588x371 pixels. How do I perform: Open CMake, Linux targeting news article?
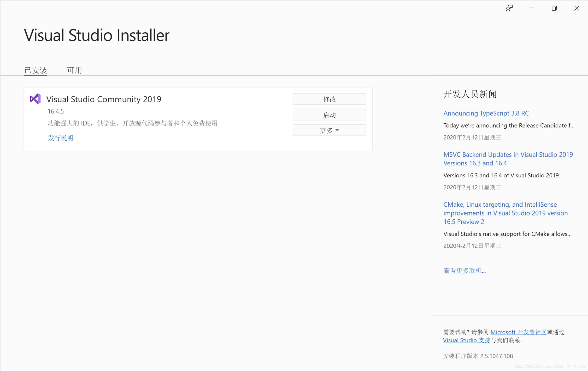coord(505,213)
